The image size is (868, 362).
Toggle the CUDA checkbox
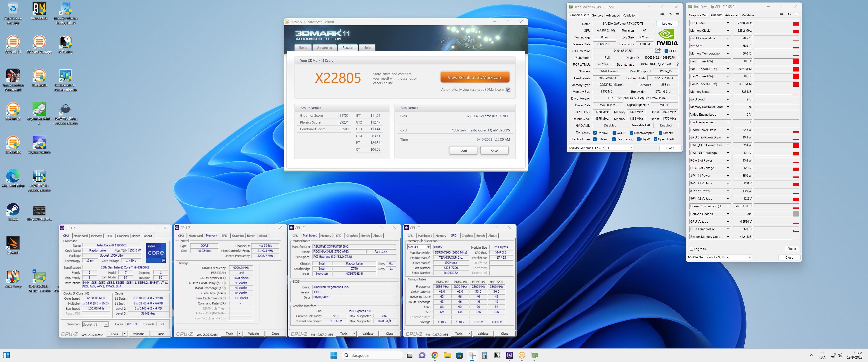tap(614, 133)
